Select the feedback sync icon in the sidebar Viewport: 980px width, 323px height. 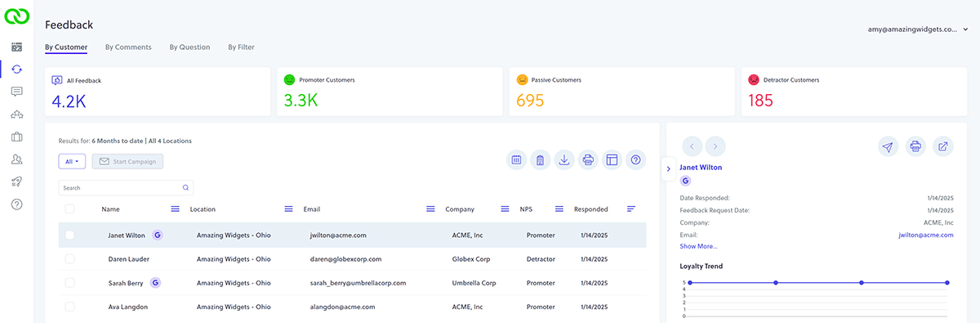pyautogui.click(x=16, y=70)
